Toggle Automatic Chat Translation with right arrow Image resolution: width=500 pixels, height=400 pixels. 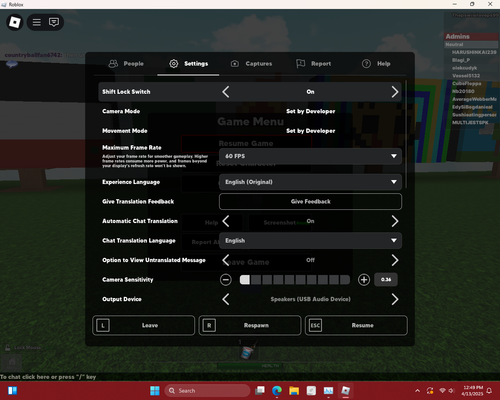click(395, 221)
